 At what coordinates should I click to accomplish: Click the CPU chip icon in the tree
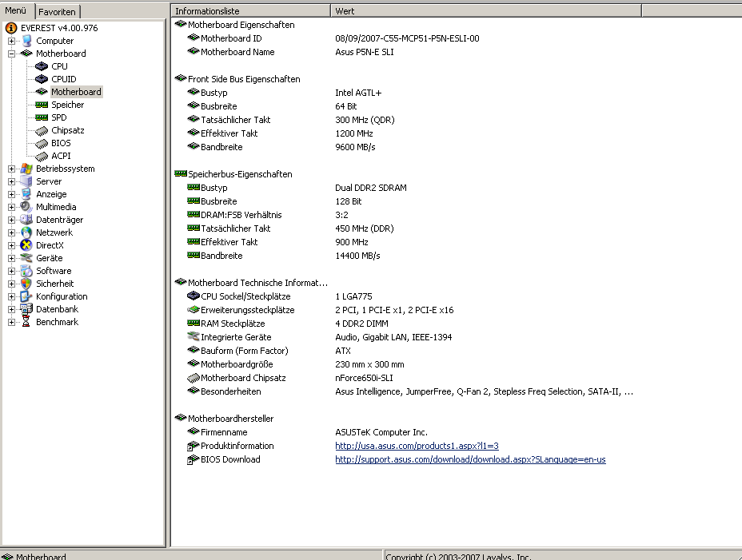click(x=42, y=66)
